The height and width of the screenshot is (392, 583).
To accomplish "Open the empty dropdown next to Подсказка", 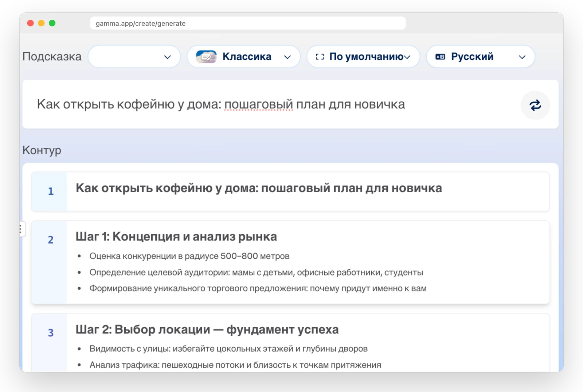I will (x=134, y=57).
